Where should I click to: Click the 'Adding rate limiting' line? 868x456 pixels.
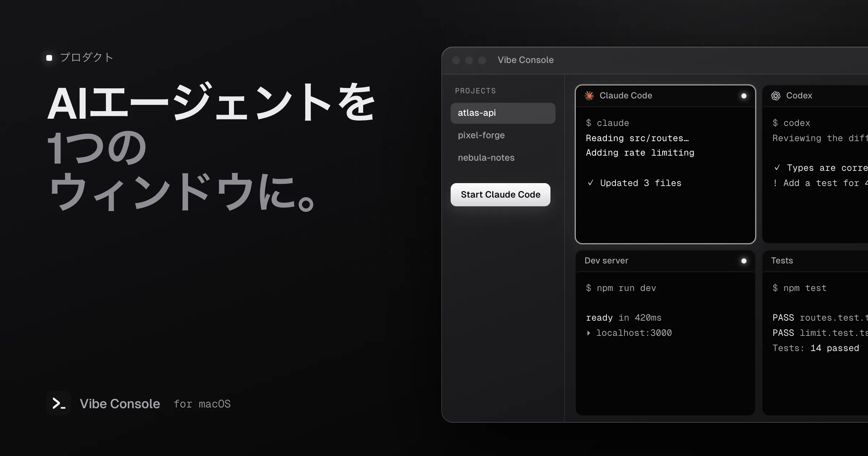pyautogui.click(x=640, y=153)
